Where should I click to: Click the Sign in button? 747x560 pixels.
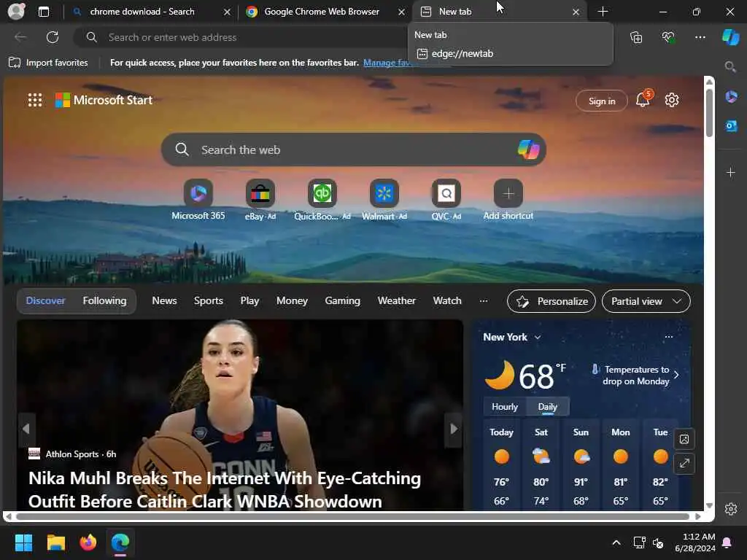pyautogui.click(x=602, y=101)
